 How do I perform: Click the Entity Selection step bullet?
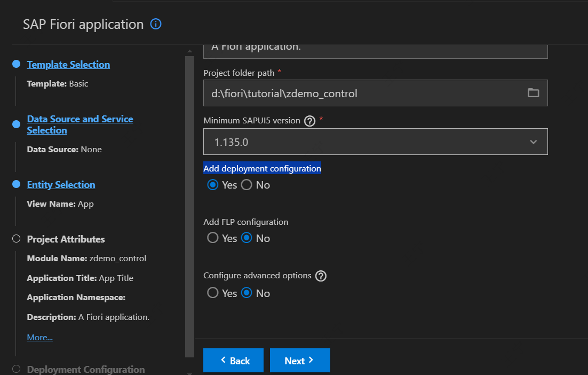click(16, 185)
